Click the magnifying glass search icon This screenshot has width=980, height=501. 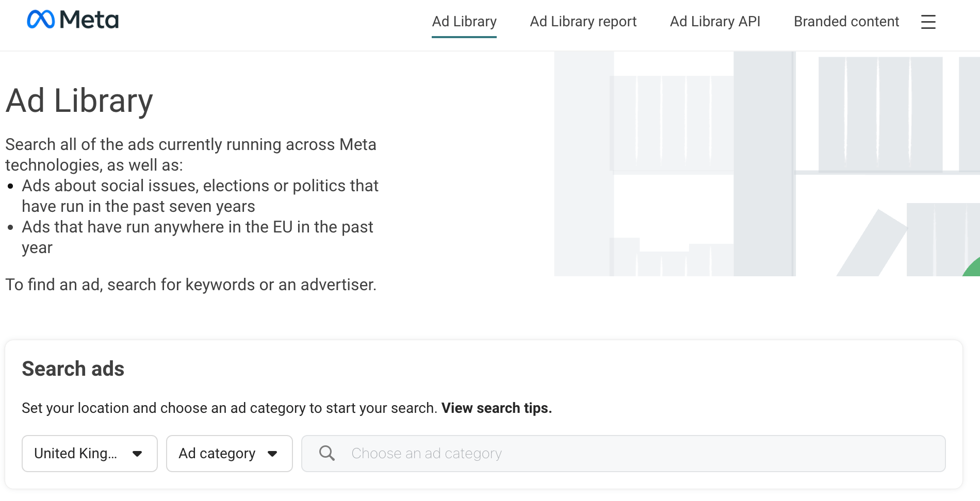click(x=326, y=454)
